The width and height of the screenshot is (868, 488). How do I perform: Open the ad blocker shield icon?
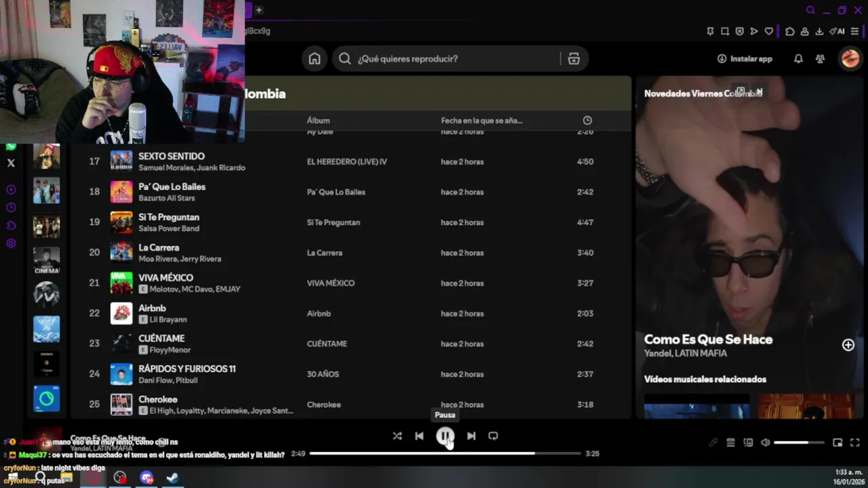pyautogui.click(x=739, y=31)
